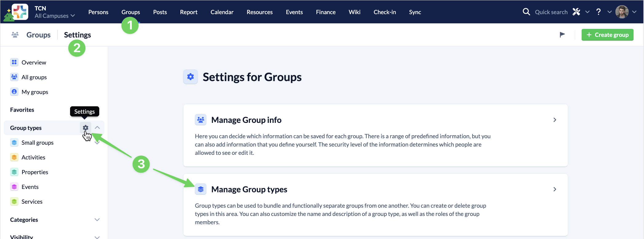The image size is (644, 239).
Task: Open the Manage Group info card
Action: (375, 120)
